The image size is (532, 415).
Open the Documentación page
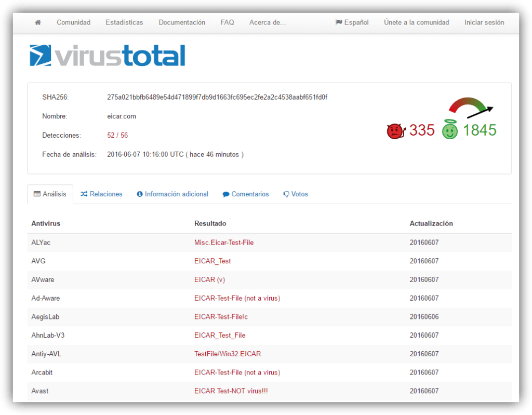[182, 22]
